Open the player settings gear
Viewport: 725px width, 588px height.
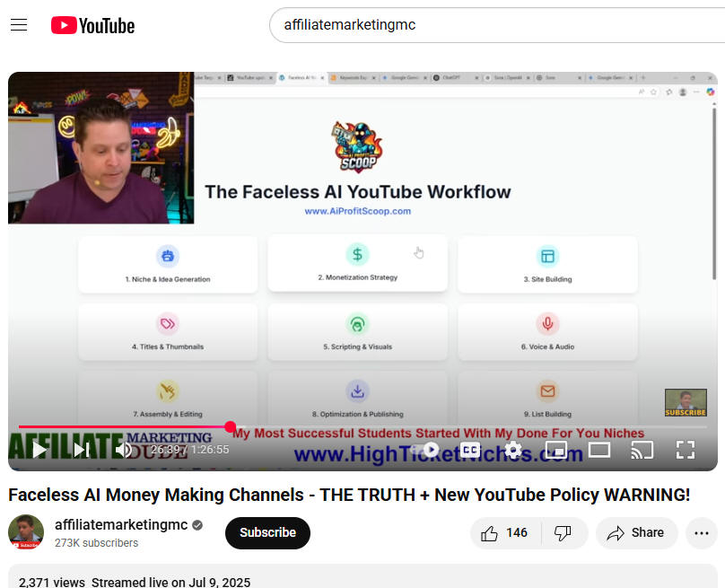coord(512,449)
